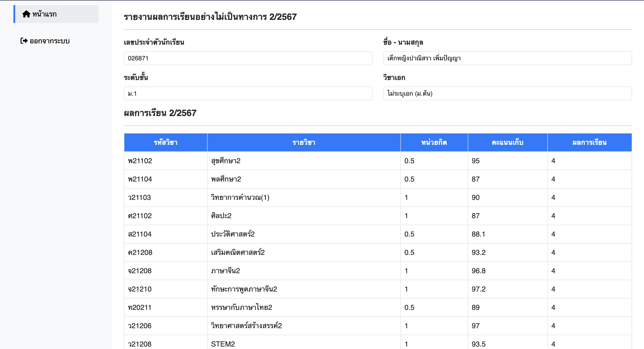
Task: Click subject name ประวัติศาสตร์2
Action: (x=233, y=234)
